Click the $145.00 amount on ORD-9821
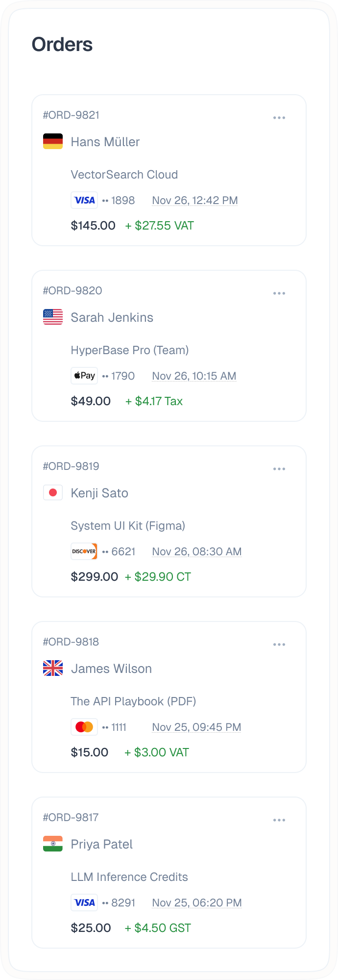338x980 pixels. [x=93, y=225]
